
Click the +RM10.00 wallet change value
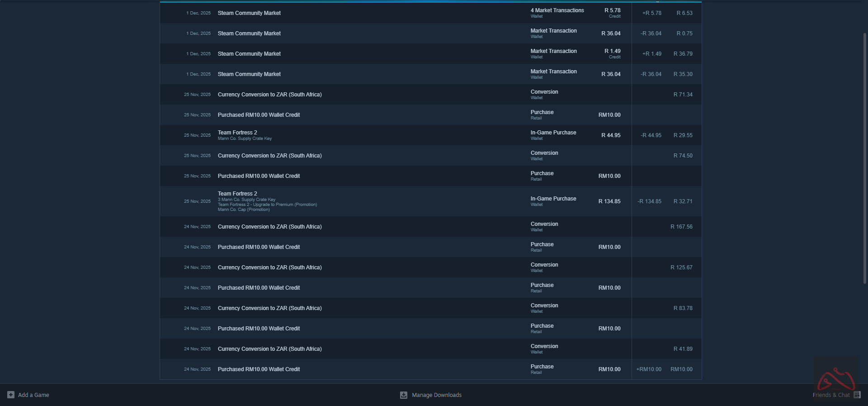(x=649, y=369)
